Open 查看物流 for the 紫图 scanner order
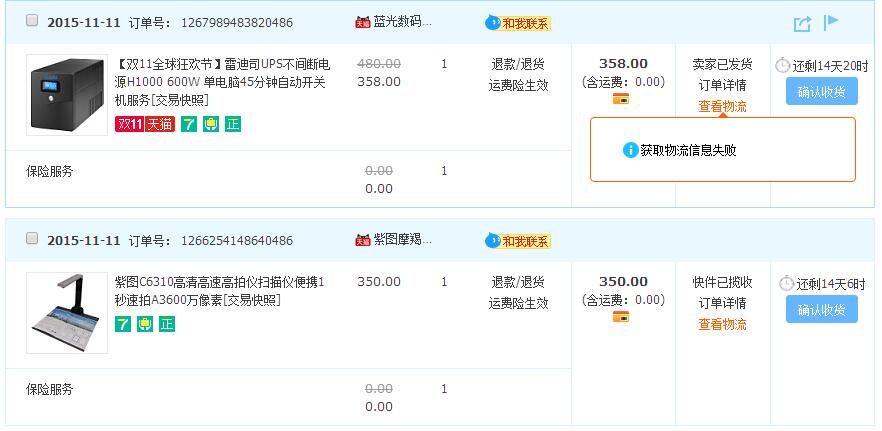 point(722,324)
